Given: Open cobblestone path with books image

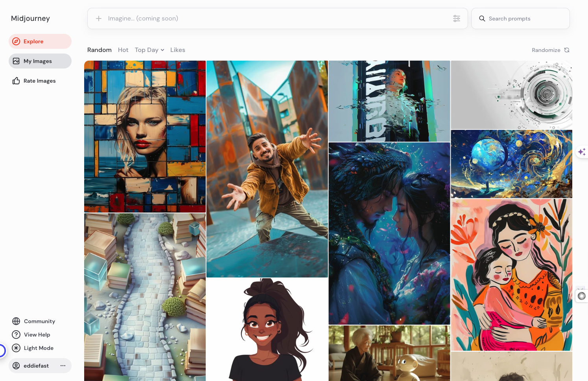Looking at the screenshot, I should [145, 297].
